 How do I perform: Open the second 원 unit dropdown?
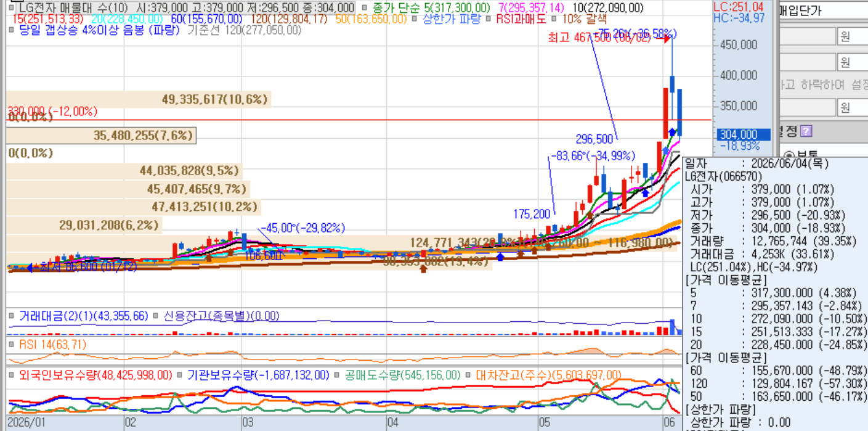[852, 62]
